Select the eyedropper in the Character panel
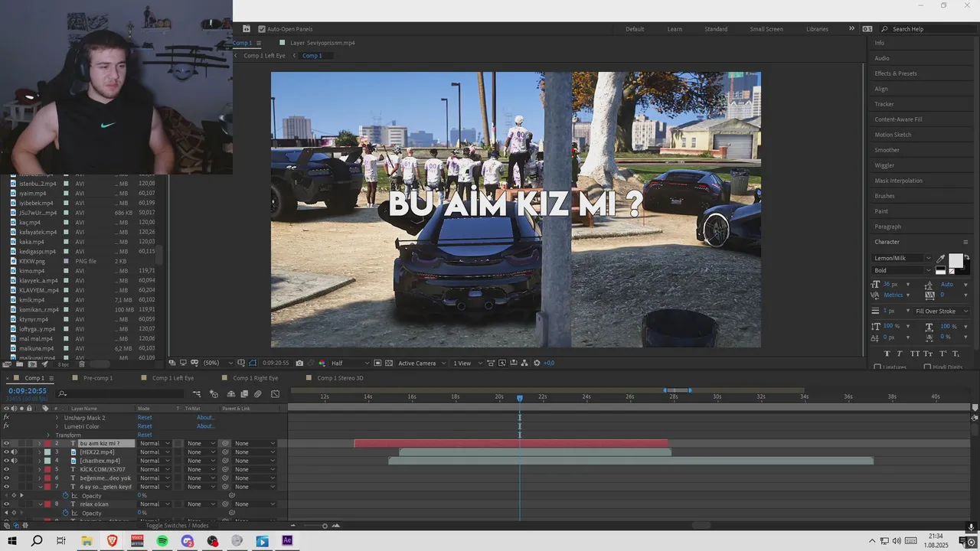The height and width of the screenshot is (551, 980). click(x=941, y=259)
